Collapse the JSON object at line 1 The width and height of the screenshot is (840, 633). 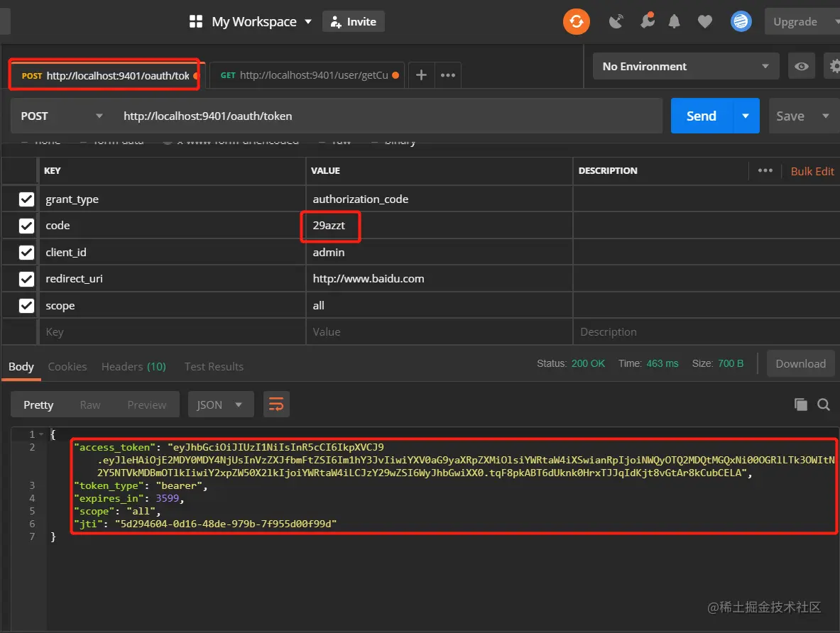click(x=41, y=434)
